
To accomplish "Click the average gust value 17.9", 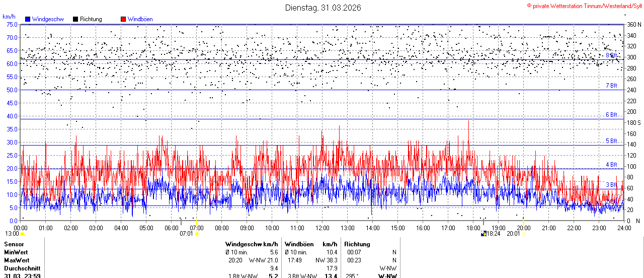I will click(332, 268).
